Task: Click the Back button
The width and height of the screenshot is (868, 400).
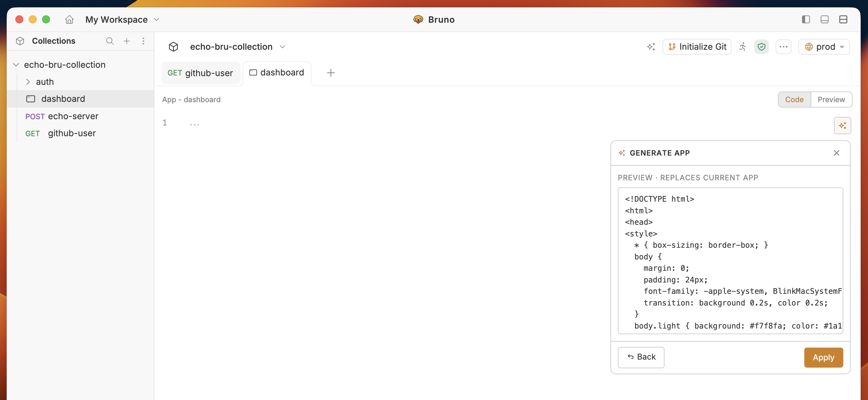Action: pos(641,357)
